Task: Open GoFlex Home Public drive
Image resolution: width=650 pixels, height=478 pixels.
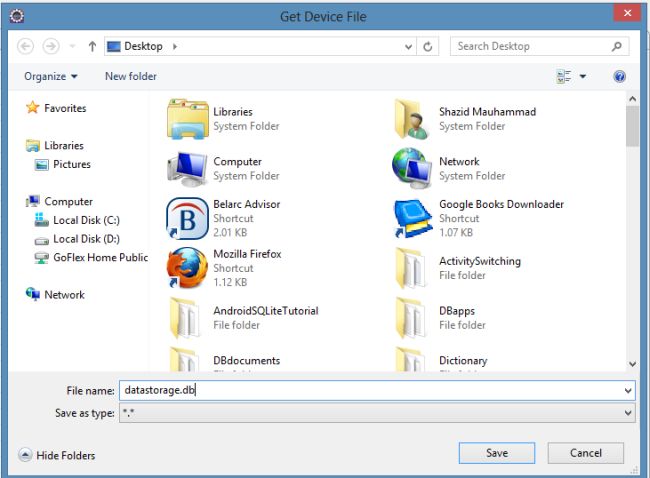Action: 91,257
